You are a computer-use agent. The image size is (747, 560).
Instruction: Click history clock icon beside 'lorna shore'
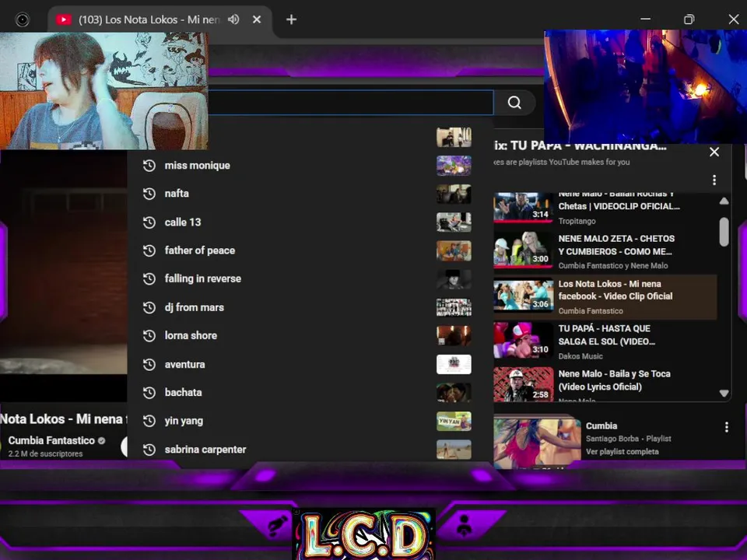(149, 336)
